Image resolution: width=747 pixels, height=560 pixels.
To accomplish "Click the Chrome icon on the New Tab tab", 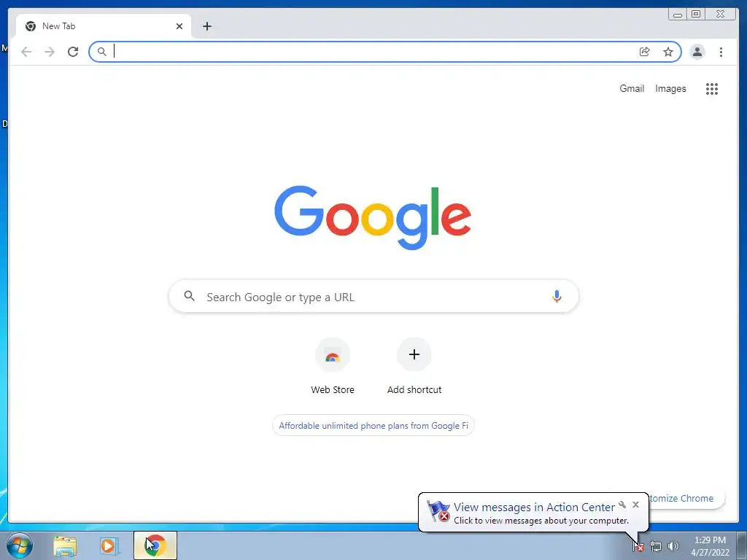I will coord(31,26).
